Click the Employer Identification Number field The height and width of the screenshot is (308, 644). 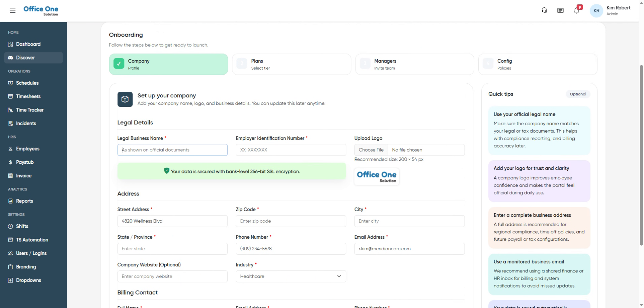[290, 150]
